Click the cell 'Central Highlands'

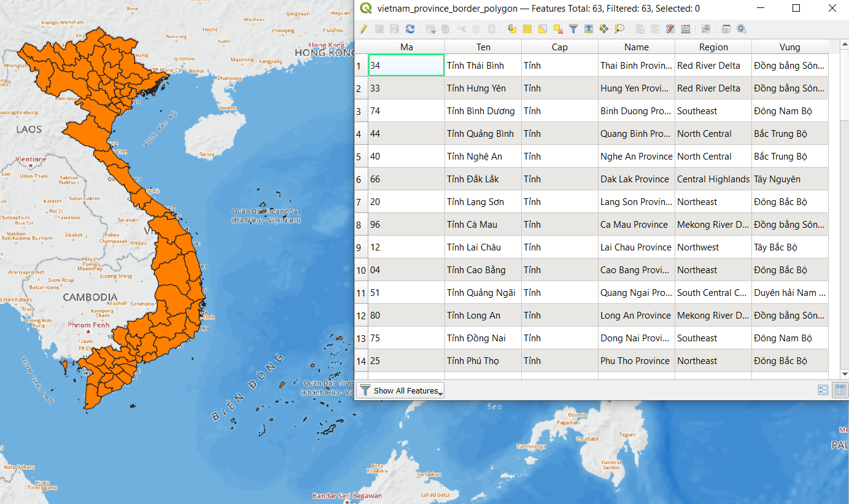tap(713, 179)
